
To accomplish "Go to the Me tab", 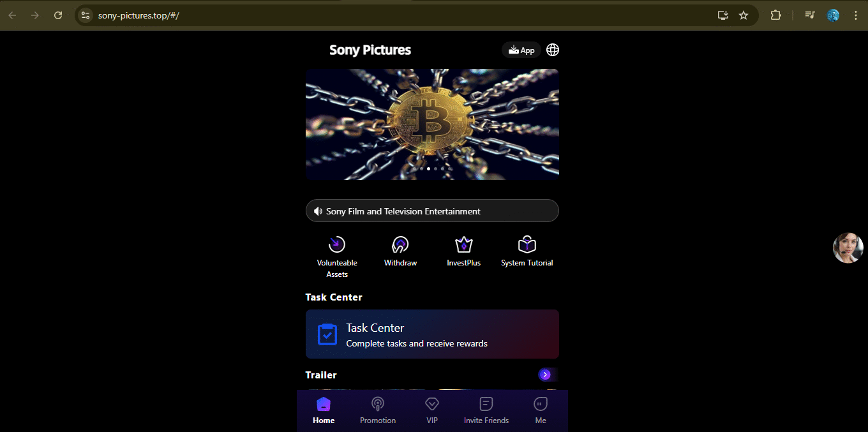I will click(x=541, y=410).
